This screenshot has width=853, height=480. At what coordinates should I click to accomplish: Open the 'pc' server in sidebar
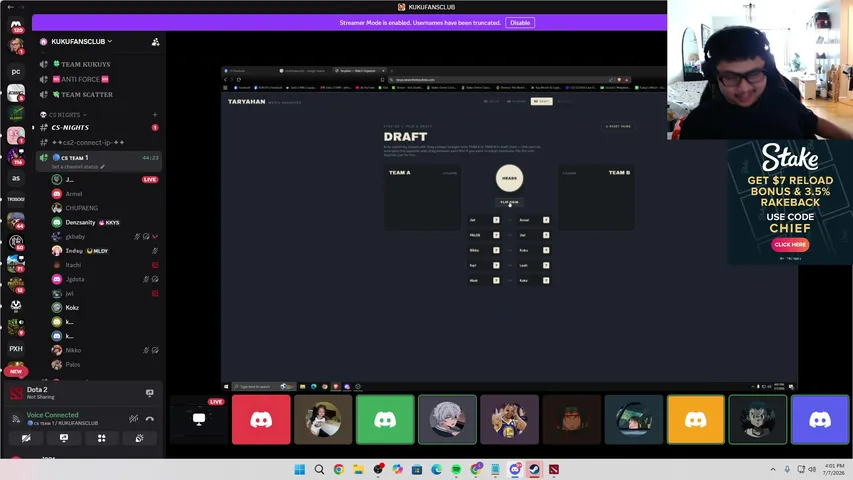tap(16, 71)
